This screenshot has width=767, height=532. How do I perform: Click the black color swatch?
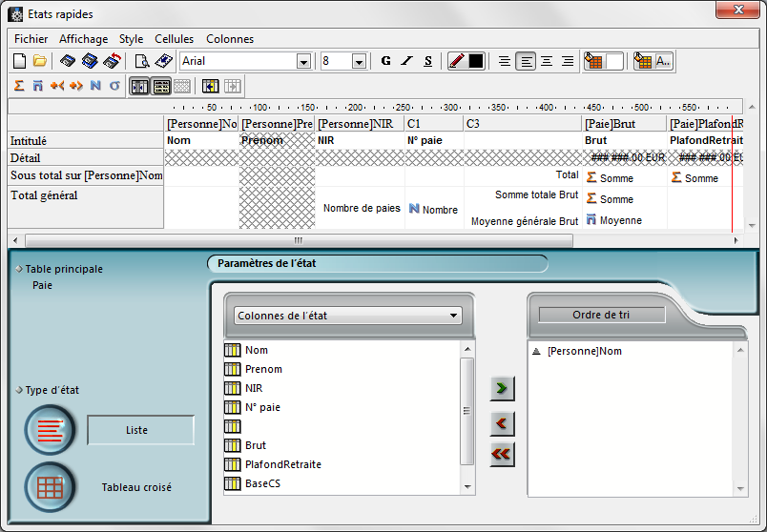[x=476, y=61]
